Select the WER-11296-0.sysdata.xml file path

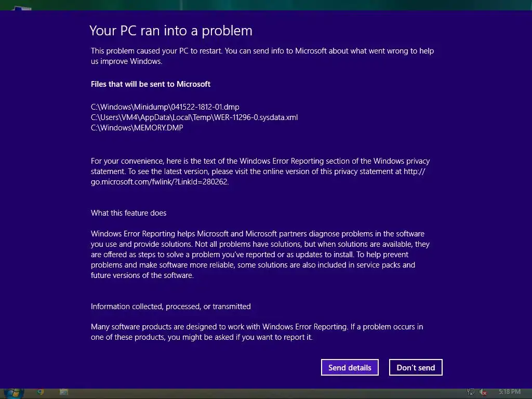click(x=194, y=117)
